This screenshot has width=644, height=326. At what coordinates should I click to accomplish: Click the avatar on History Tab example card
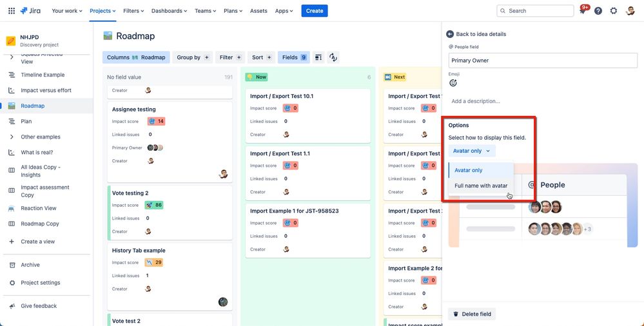pos(223,302)
